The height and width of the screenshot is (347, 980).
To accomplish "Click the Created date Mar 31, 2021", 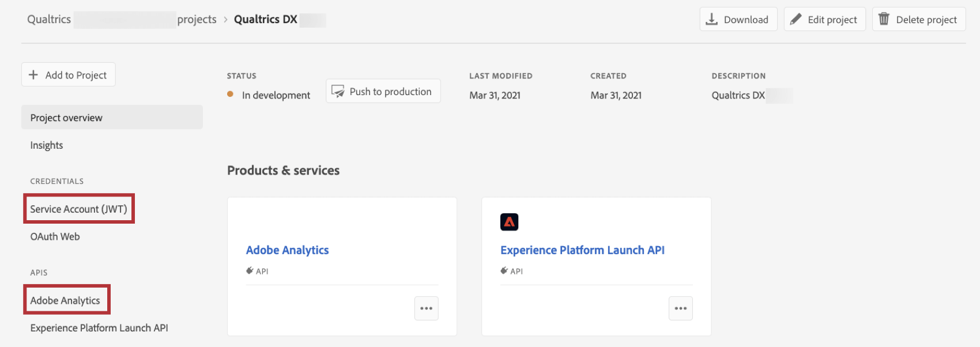I will click(x=616, y=95).
